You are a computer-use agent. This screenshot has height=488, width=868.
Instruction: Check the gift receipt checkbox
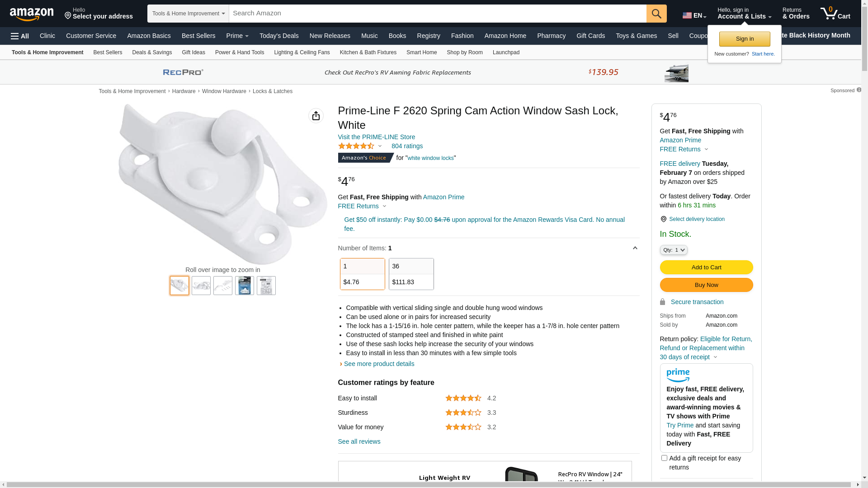click(664, 458)
